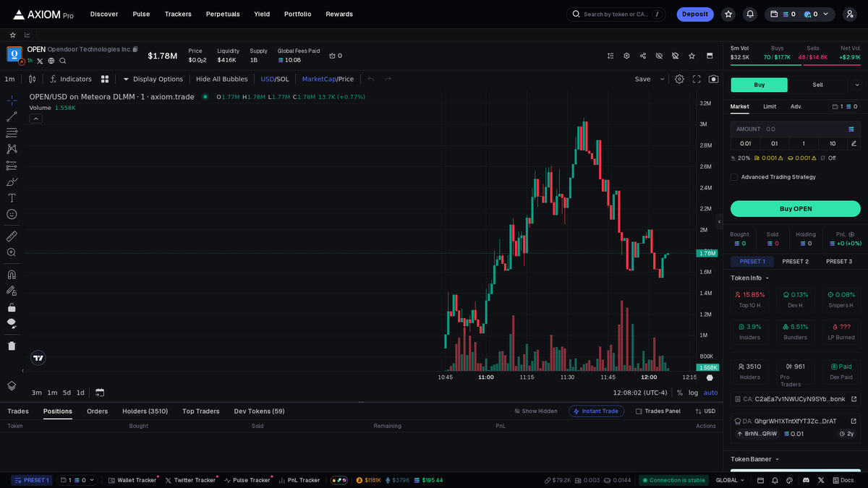Switch to the Holders (3510) tab
The image size is (868, 488).
(x=145, y=411)
